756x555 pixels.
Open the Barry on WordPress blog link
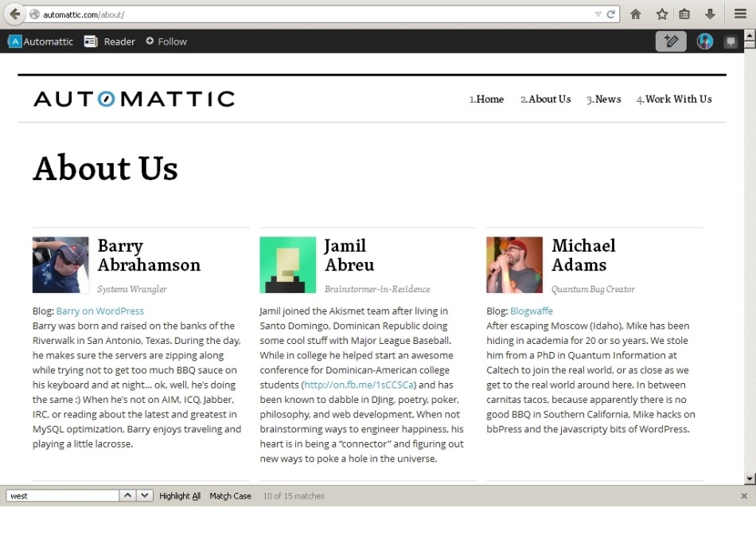(99, 311)
